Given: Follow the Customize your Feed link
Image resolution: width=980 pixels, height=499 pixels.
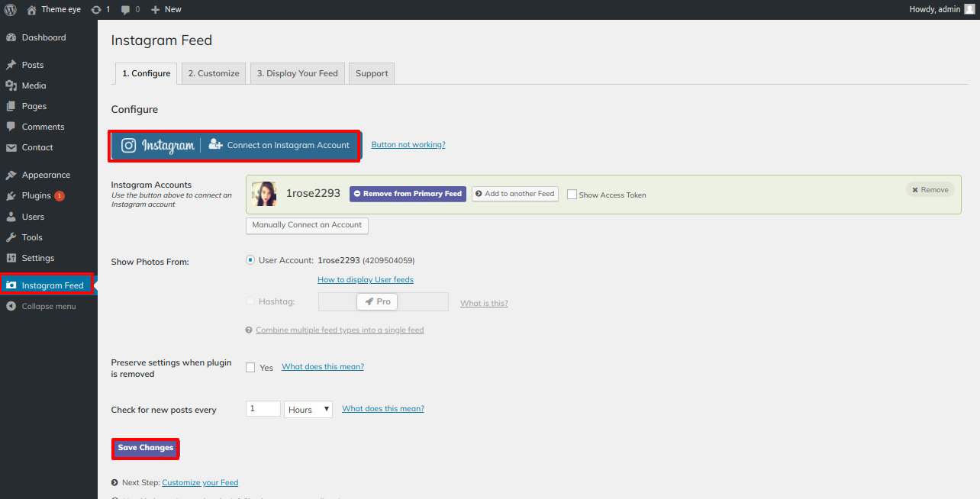Looking at the screenshot, I should pos(200,483).
